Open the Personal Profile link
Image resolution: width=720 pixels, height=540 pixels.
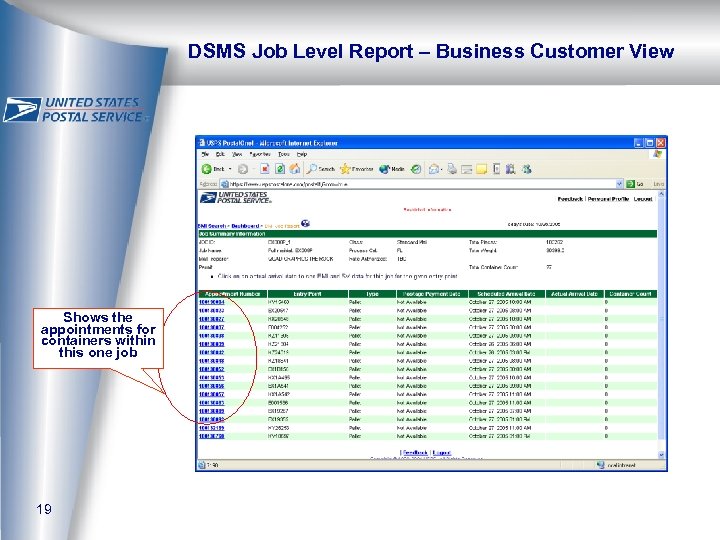[x=608, y=199]
